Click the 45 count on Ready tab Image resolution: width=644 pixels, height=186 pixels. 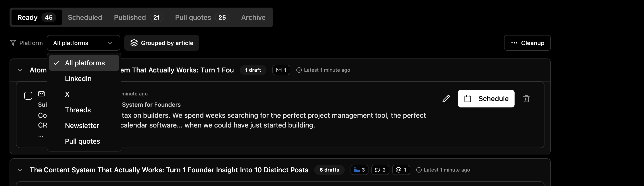coord(49,17)
